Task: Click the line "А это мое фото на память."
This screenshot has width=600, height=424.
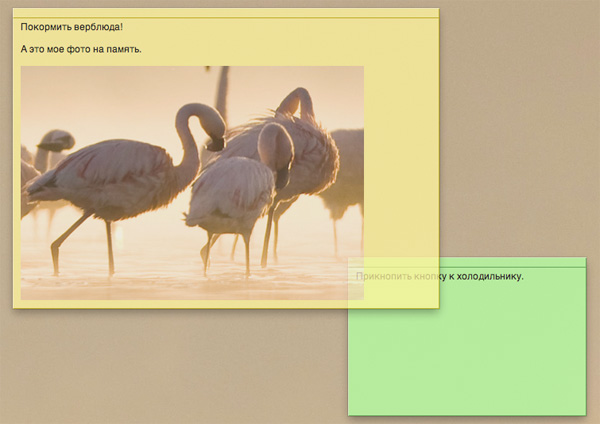Action: click(x=81, y=49)
